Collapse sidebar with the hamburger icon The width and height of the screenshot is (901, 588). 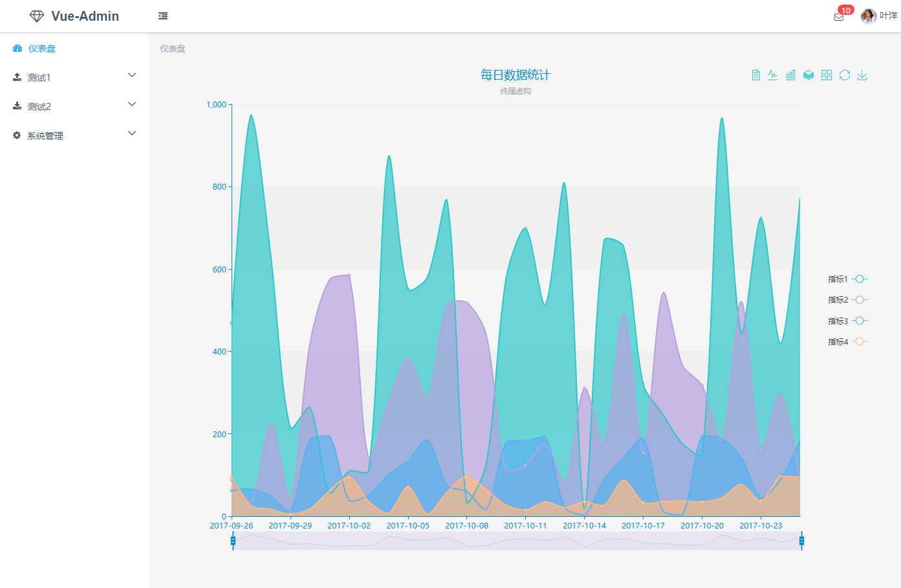click(163, 16)
